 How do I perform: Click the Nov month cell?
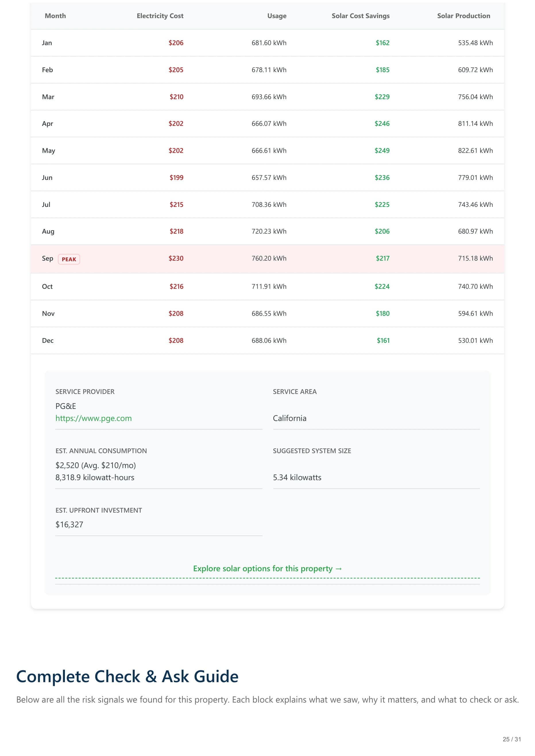(48, 314)
